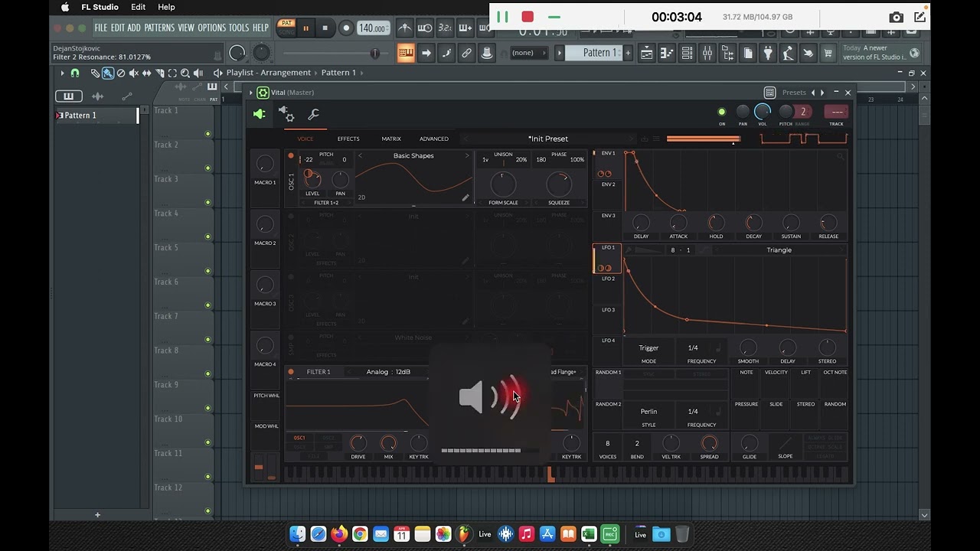Click the Init Preset name in Vital
The image size is (980, 551).
pos(548,139)
